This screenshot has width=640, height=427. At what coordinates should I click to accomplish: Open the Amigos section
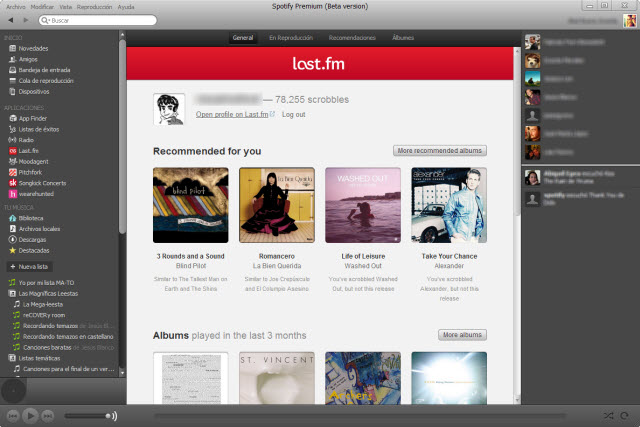click(28, 59)
